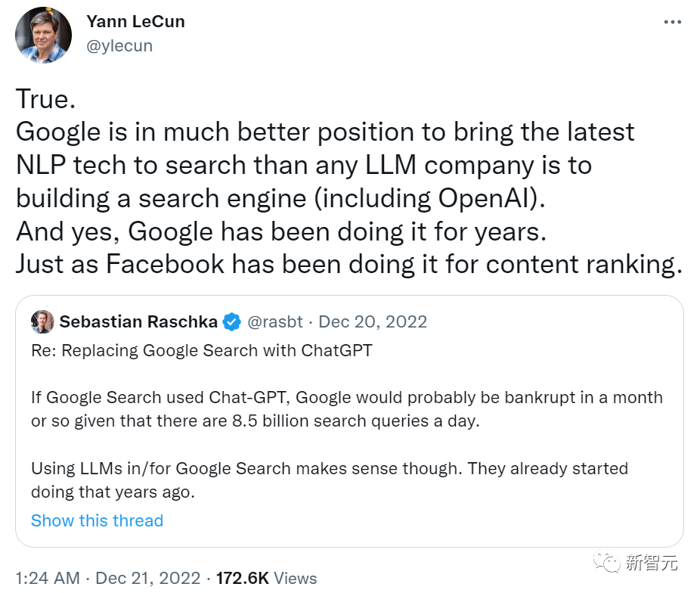Open the Yann LeCun display name link
Screen dimensions: 700x593
click(135, 22)
